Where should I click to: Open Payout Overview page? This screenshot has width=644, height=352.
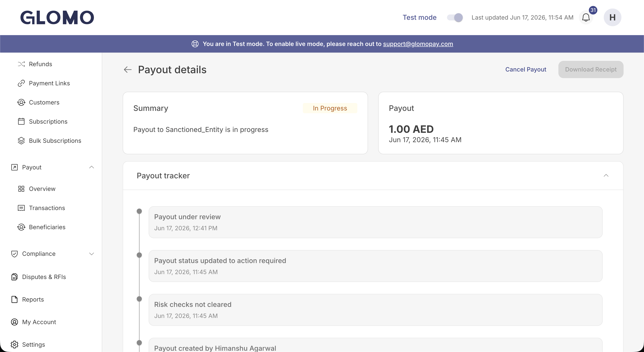[x=42, y=189]
